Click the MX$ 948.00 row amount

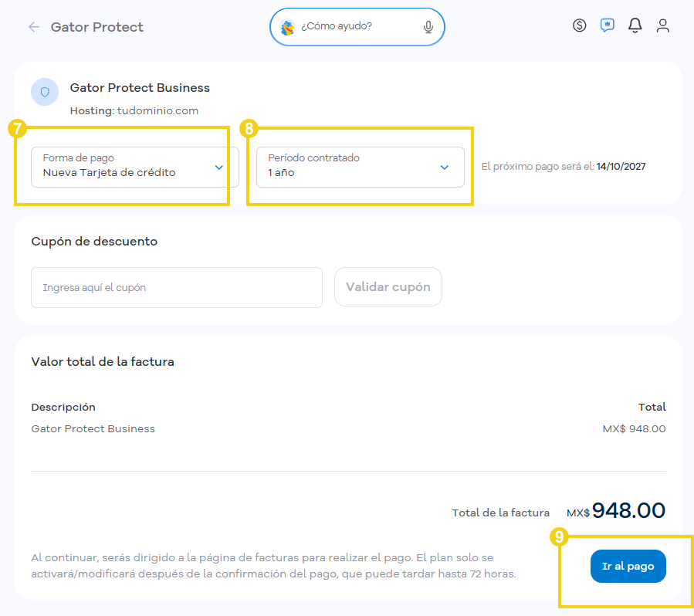tap(634, 429)
